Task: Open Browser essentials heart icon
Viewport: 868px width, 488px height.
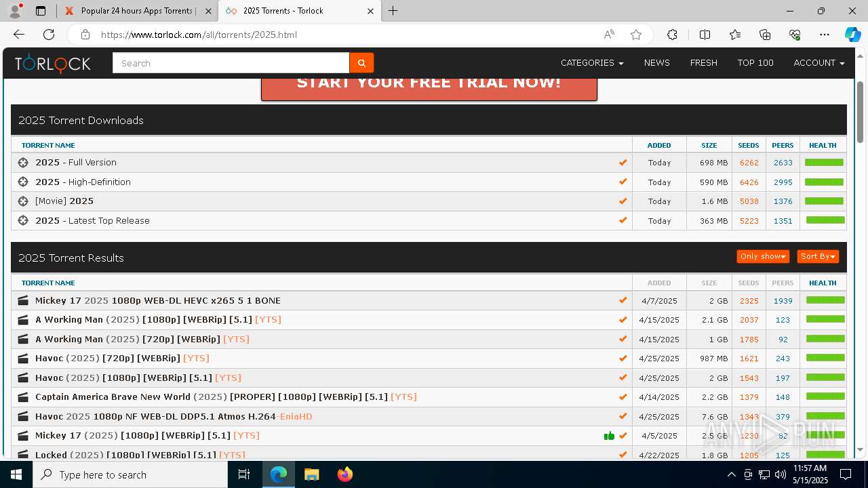Action: pos(795,35)
